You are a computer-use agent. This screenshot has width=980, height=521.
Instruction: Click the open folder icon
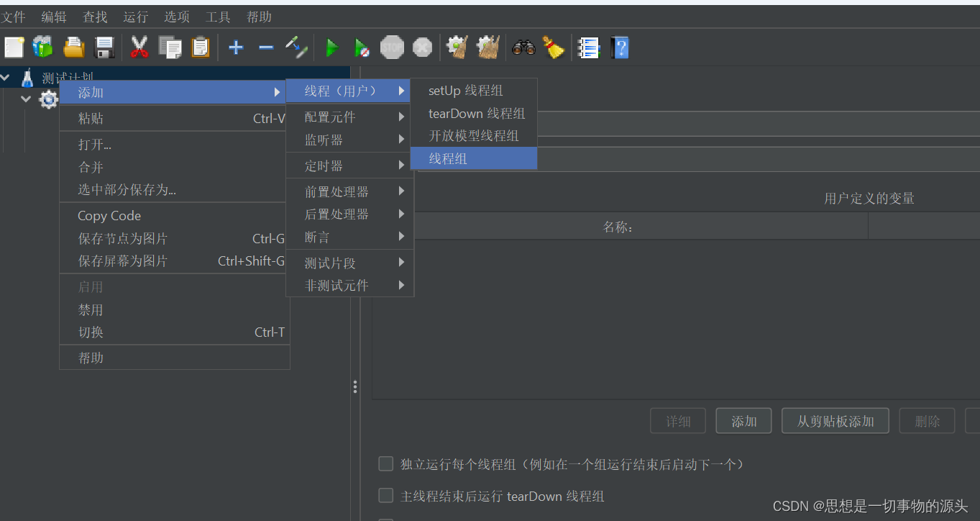(x=74, y=47)
